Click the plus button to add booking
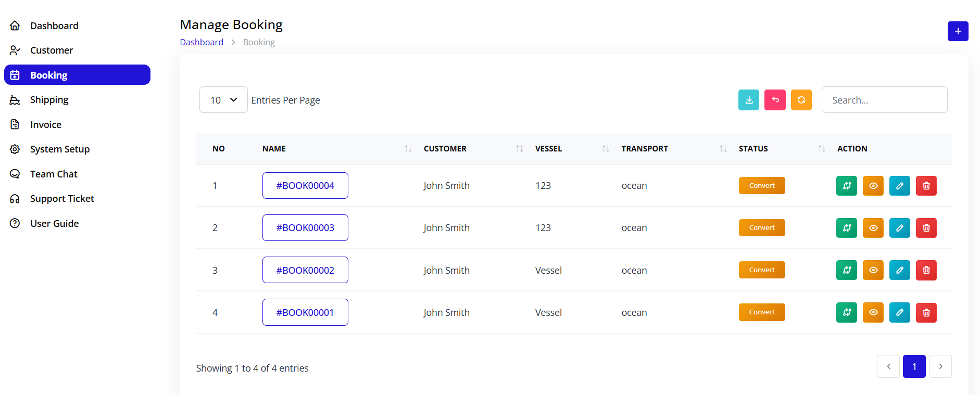 click(x=958, y=31)
